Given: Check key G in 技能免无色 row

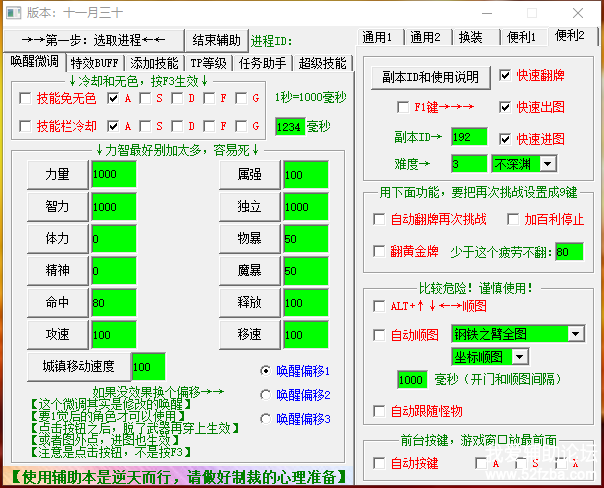Looking at the screenshot, I should (241, 98).
